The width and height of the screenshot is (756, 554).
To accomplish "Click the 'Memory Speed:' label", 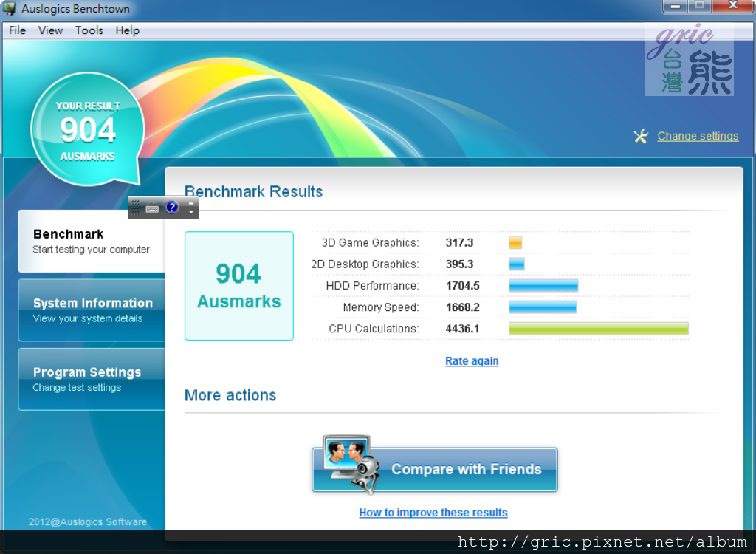I will tap(381, 307).
